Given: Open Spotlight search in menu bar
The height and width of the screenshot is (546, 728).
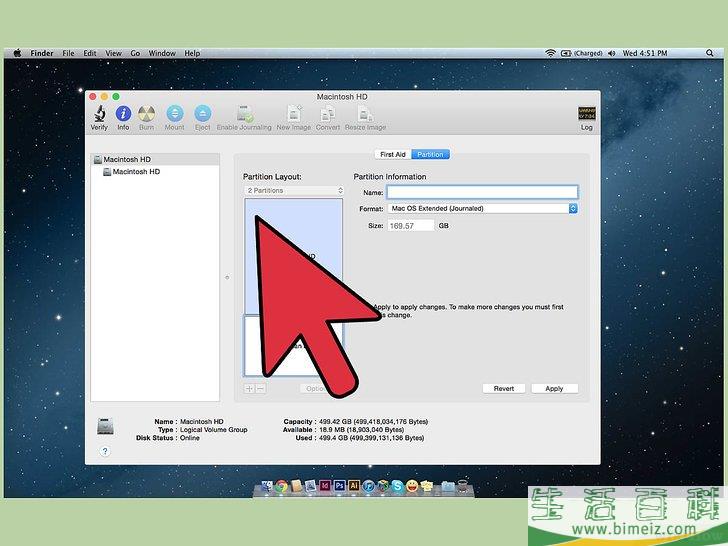Looking at the screenshot, I should (709, 53).
